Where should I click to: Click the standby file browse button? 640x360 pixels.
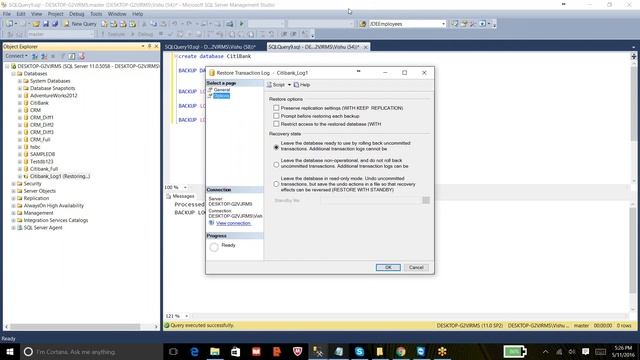click(426, 200)
